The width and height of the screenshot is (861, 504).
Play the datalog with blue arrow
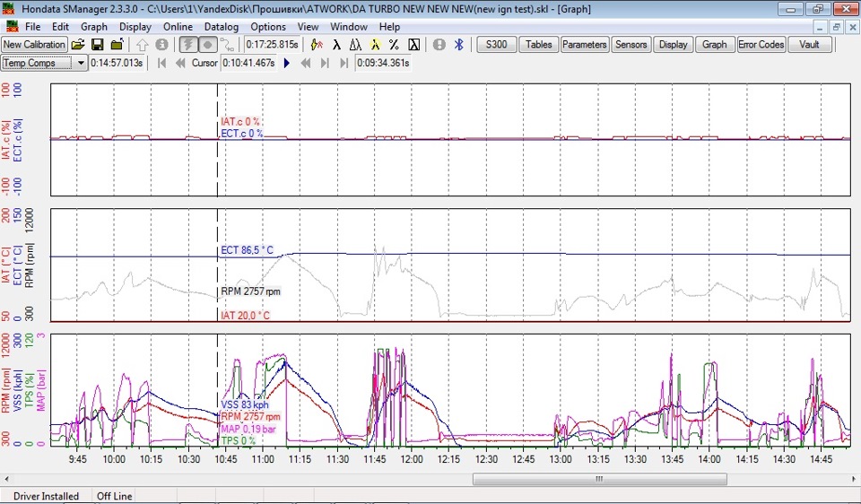pos(287,63)
